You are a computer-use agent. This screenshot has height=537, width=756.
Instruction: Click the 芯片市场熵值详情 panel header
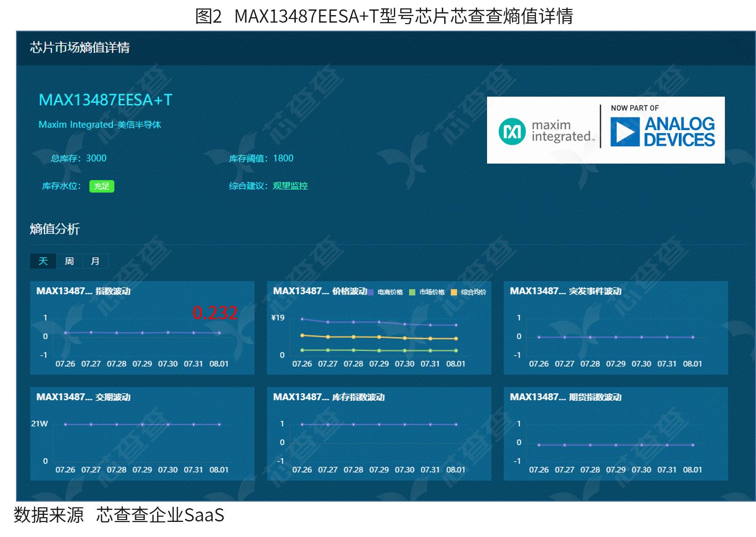80,48
